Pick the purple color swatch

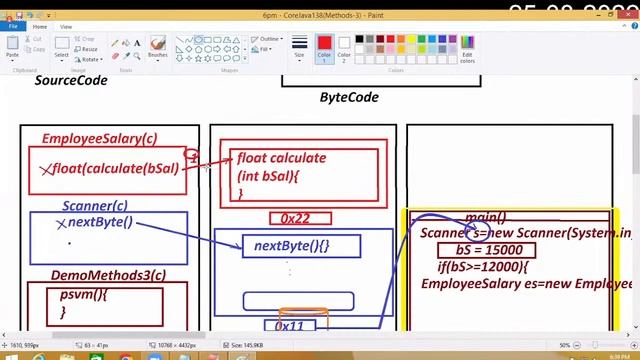click(453, 39)
